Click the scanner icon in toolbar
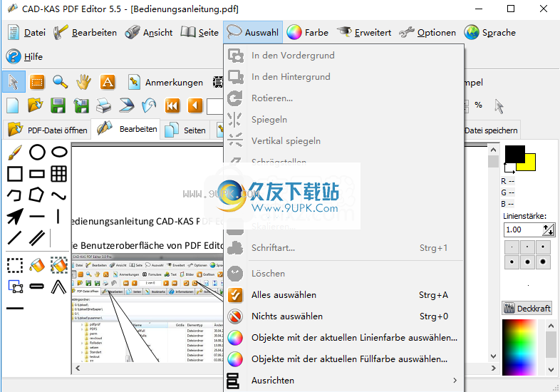 point(126,105)
